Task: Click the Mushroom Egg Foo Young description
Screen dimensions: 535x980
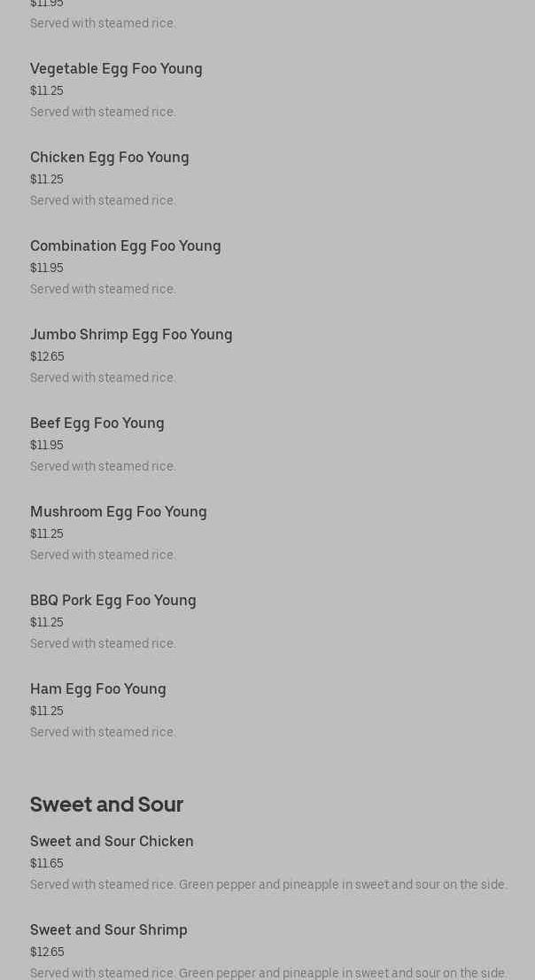Action: [103, 556]
